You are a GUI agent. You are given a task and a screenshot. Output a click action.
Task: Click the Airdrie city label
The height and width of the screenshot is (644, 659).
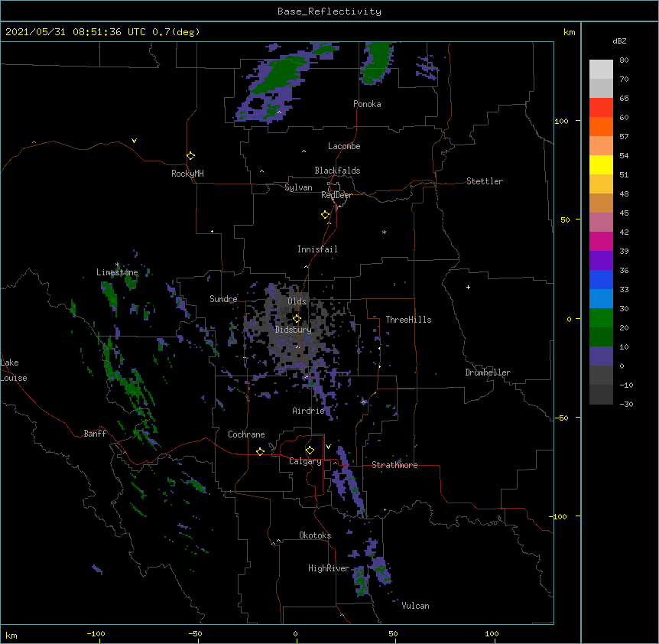click(309, 411)
